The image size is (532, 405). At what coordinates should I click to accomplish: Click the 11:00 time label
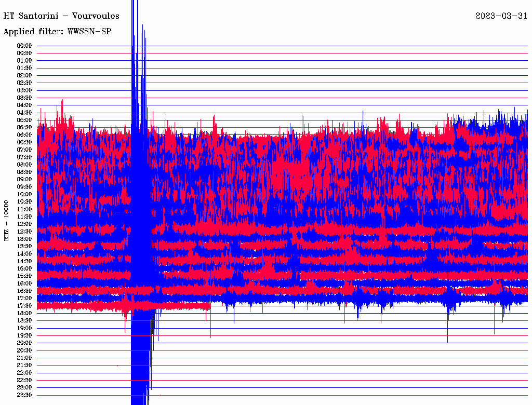click(24, 209)
